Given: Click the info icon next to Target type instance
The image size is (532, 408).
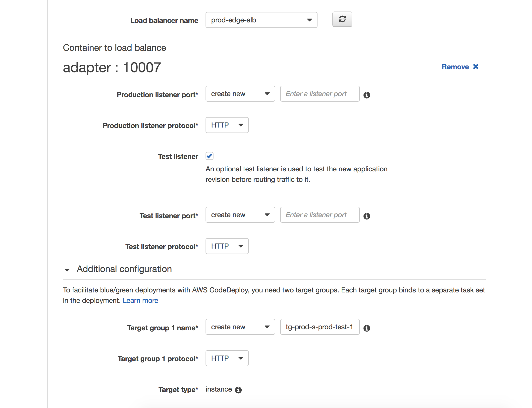Looking at the screenshot, I should coord(238,389).
